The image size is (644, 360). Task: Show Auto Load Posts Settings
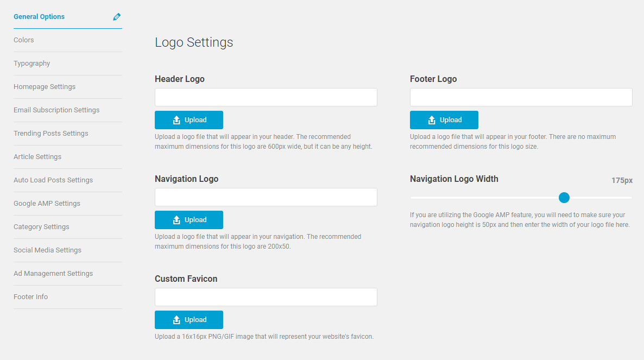(53, 180)
